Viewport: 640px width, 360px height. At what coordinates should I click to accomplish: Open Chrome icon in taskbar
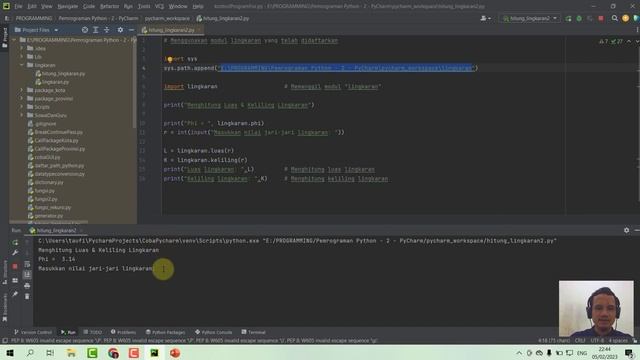coord(113,353)
